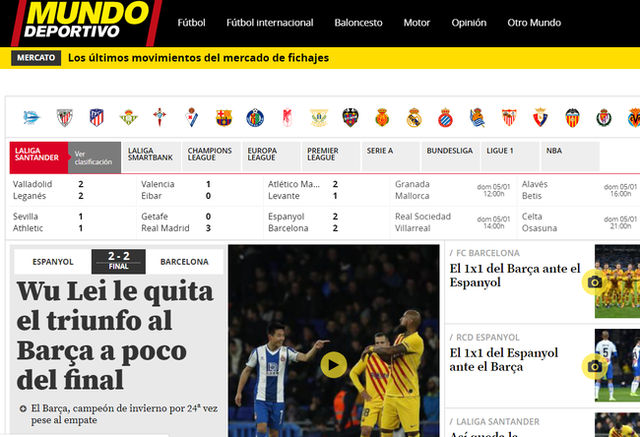Switch to the Premier League tab
This screenshot has width=640, height=437.
(x=327, y=155)
